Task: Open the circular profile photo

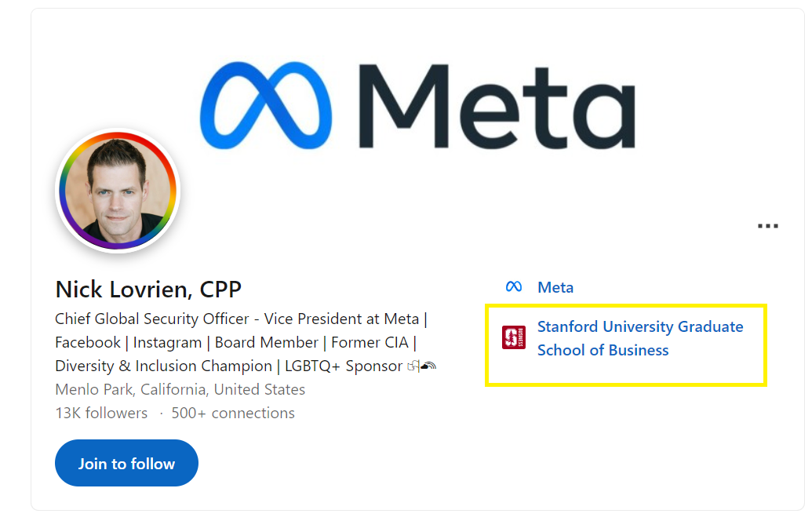Action: (118, 191)
